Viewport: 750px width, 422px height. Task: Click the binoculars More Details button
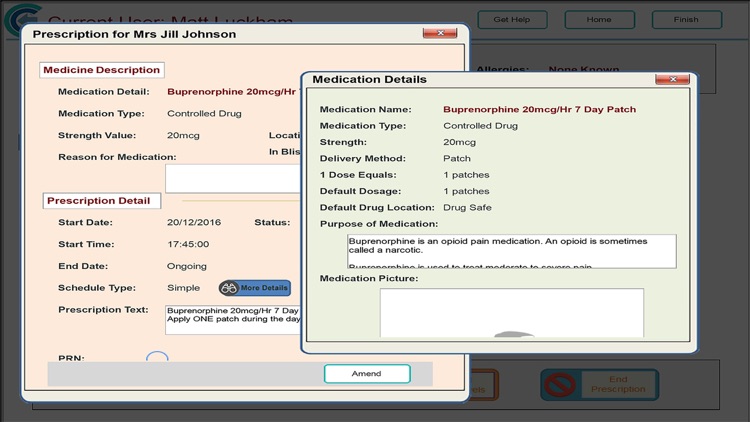point(254,288)
